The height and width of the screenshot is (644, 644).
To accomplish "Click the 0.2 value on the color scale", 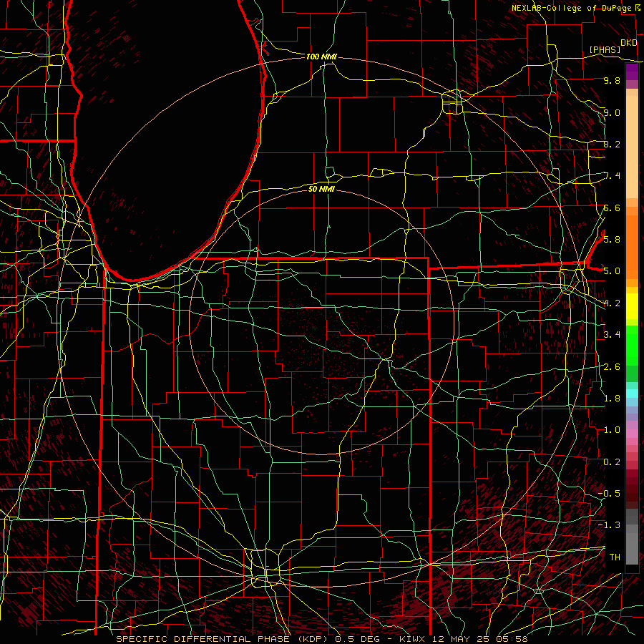I will (612, 462).
